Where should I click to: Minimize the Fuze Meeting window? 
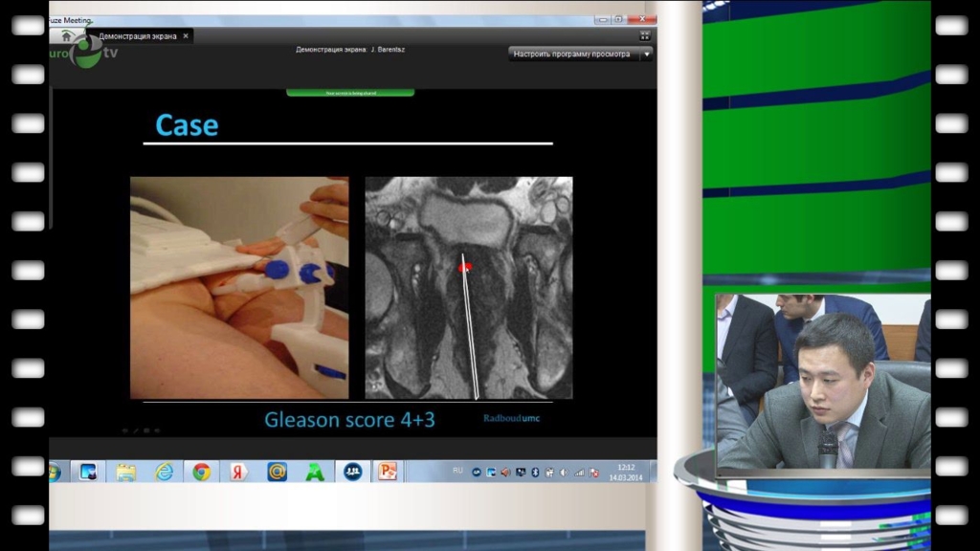point(600,19)
